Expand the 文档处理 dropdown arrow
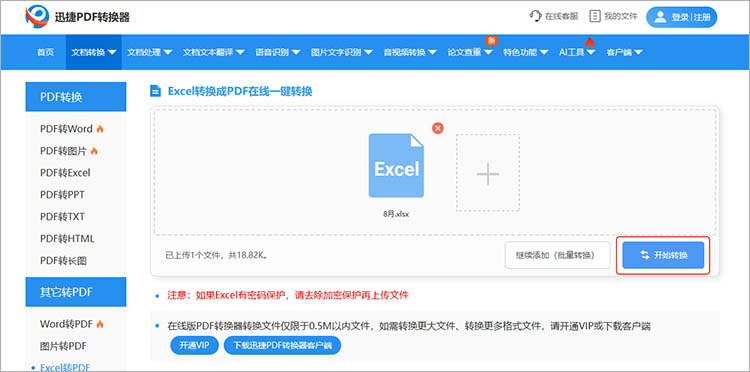The width and height of the screenshot is (750, 372). click(x=168, y=52)
